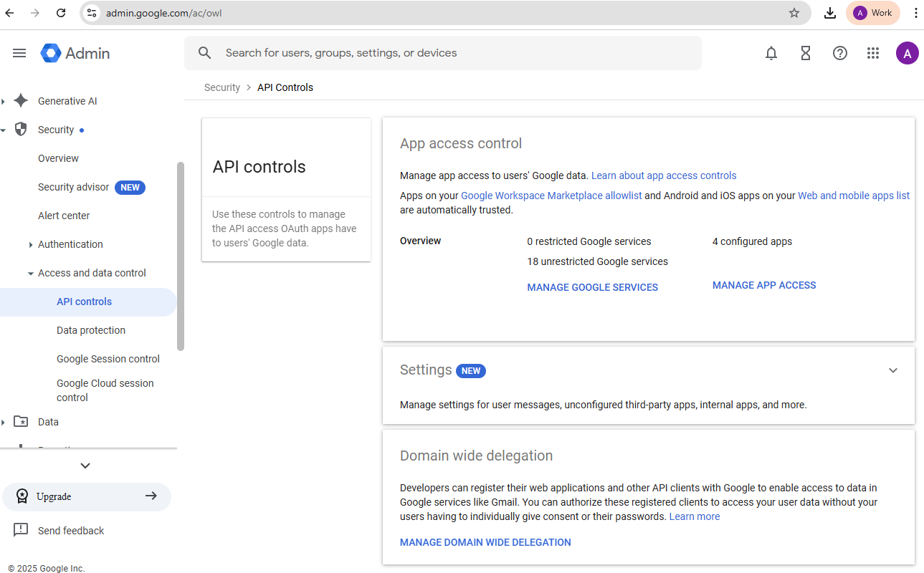Open browser downloads icon
The image size is (924, 573).
(x=830, y=13)
